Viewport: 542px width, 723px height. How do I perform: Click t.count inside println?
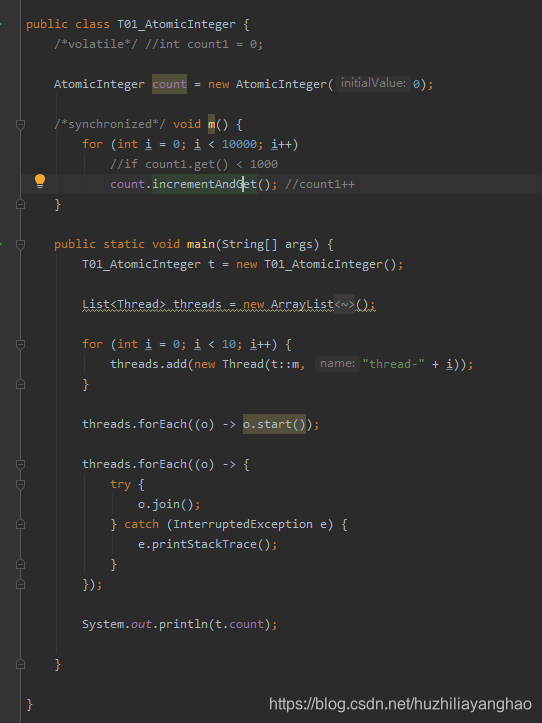[239, 624]
